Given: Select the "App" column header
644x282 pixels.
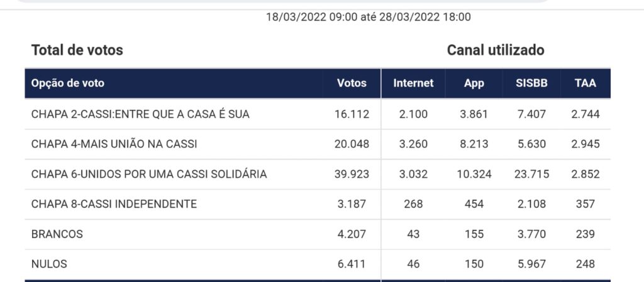Looking at the screenshot, I should coord(474,83).
